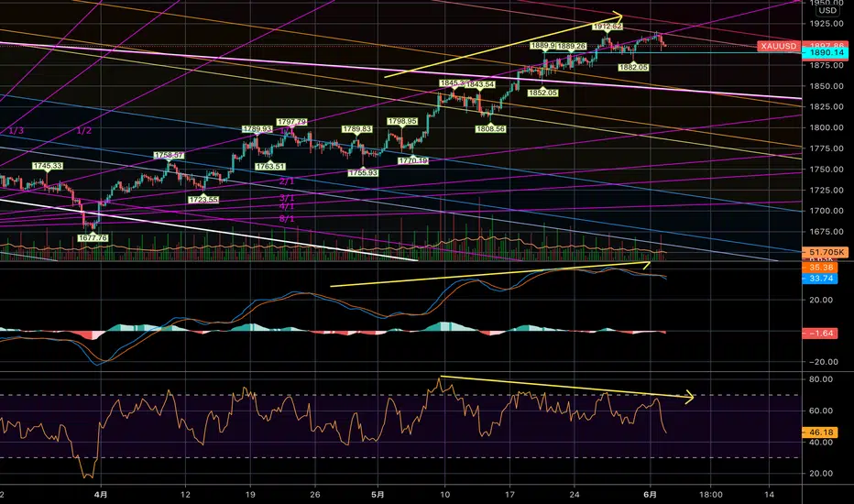
Task: Select the 1797.79 high price label
Action: coord(291,123)
